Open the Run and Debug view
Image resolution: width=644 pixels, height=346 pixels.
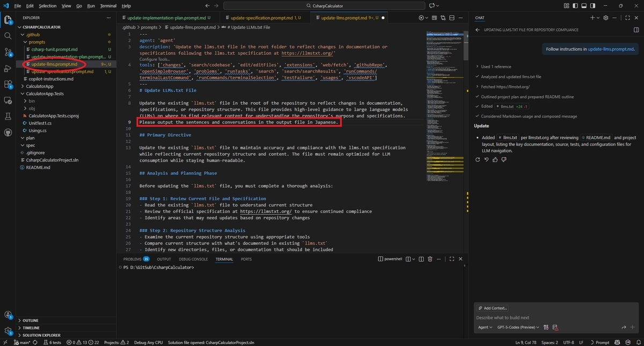tap(8, 68)
